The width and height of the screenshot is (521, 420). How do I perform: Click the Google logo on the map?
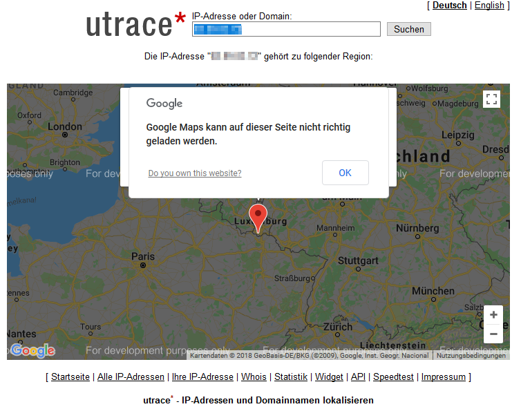[x=32, y=350]
